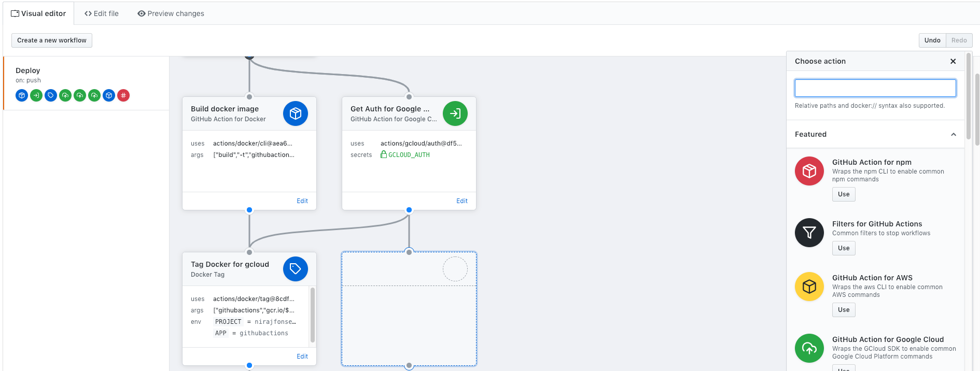The image size is (980, 371).
Task: Click the yellow AWS action icon
Action: coord(809,287)
